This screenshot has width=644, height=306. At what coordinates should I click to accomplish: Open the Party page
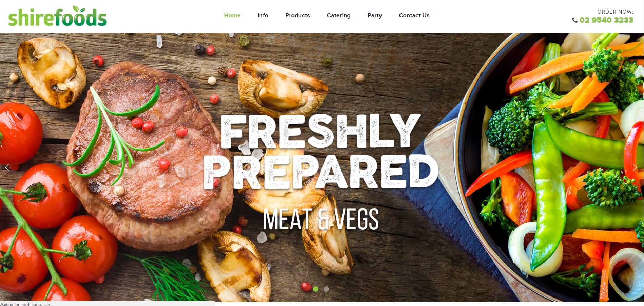click(x=375, y=15)
